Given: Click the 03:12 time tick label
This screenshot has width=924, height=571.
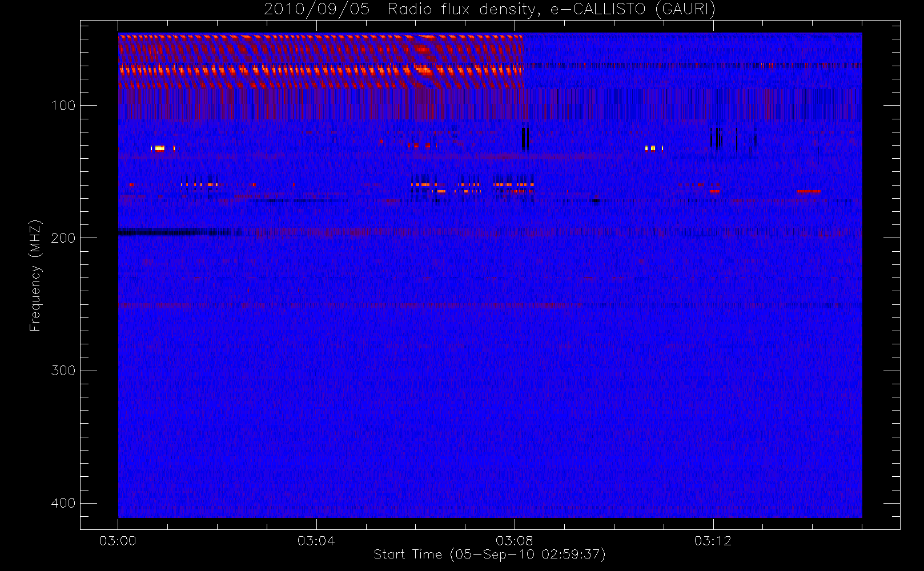Looking at the screenshot, I should [x=713, y=541].
